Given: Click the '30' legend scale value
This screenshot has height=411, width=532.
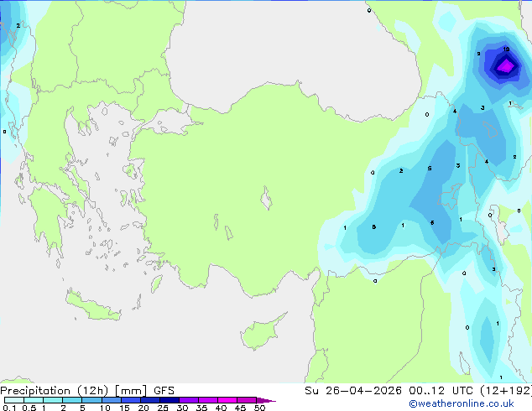Looking at the screenshot, I should tap(182, 408).
